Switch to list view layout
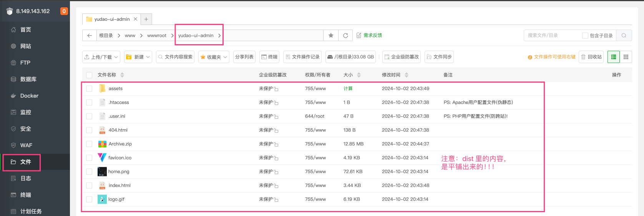The height and width of the screenshot is (216, 644). (x=614, y=57)
